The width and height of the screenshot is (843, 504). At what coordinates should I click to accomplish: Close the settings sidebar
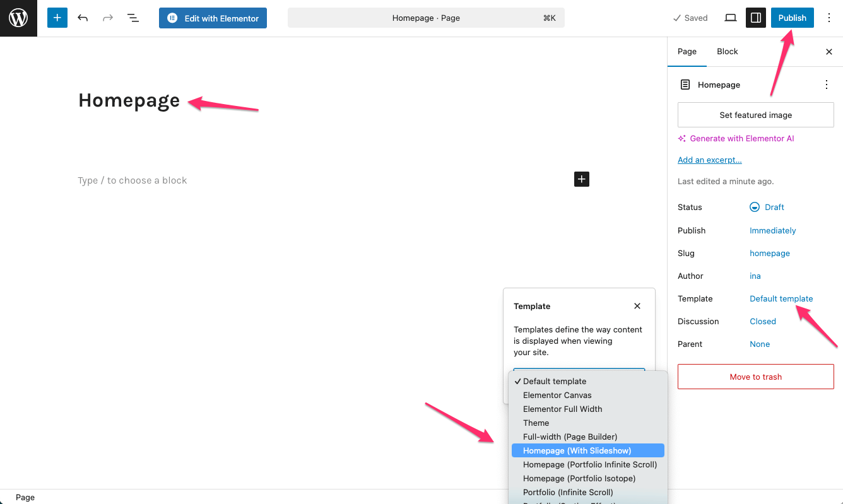pos(829,52)
